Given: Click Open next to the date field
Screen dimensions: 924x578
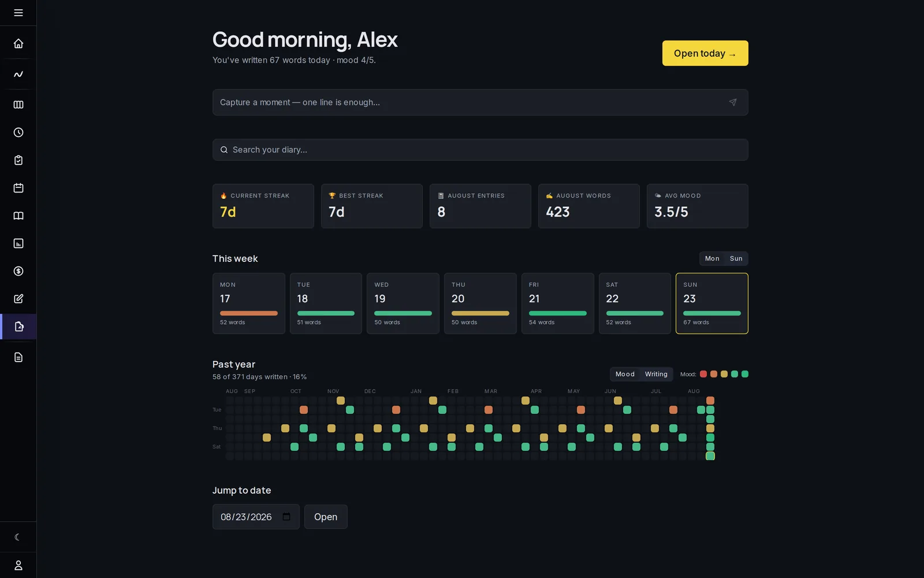Looking at the screenshot, I should (x=326, y=517).
